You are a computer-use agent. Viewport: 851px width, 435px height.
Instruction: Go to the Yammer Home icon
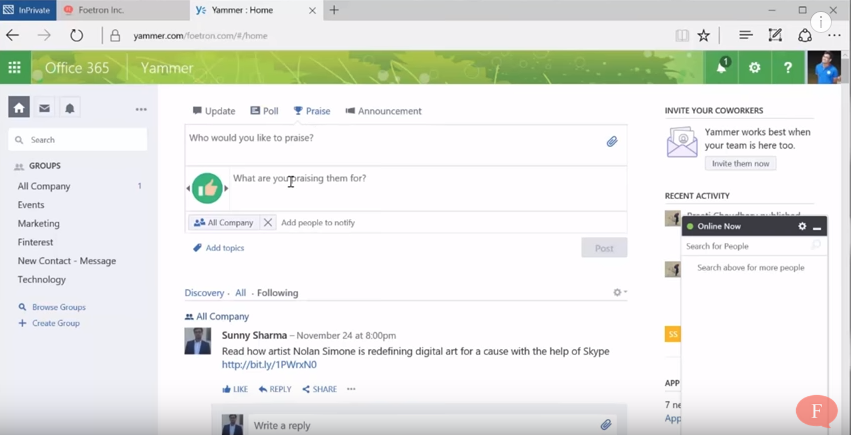tap(19, 107)
